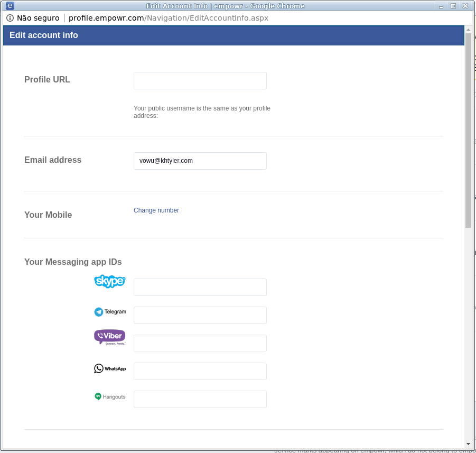Click the Viber logo icon

click(109, 337)
